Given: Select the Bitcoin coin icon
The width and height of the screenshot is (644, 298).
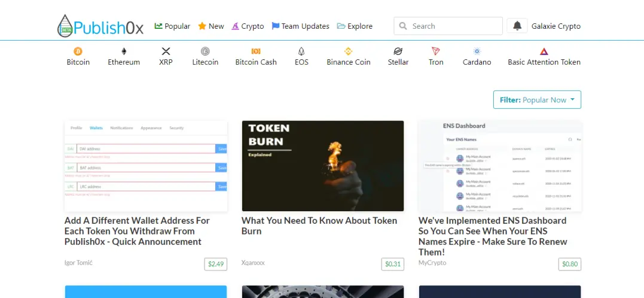Looking at the screenshot, I should click(78, 51).
